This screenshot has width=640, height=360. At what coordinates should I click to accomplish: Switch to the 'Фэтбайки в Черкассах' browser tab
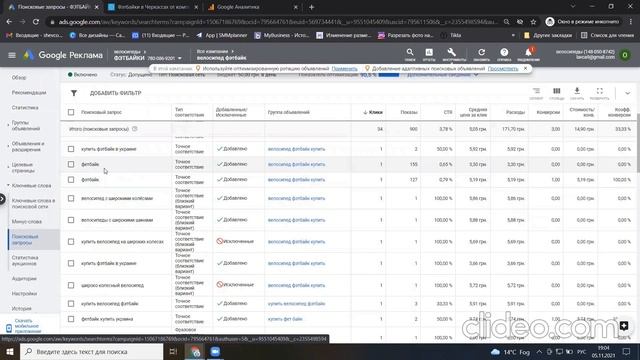tap(152, 7)
